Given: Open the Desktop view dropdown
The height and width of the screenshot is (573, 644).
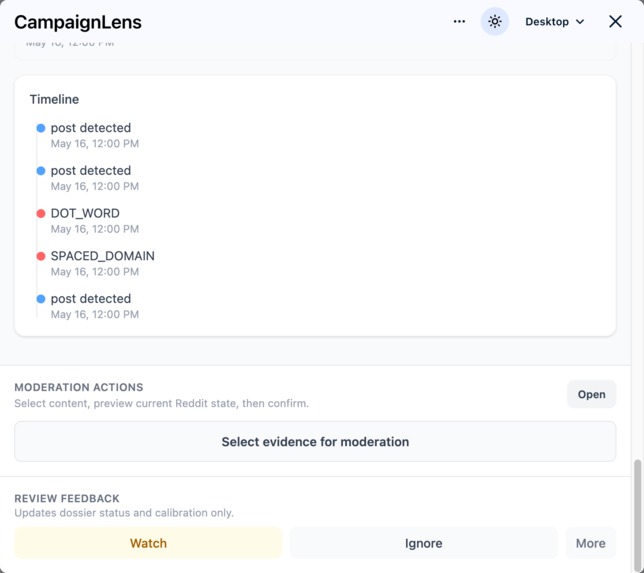Looking at the screenshot, I should click(554, 21).
